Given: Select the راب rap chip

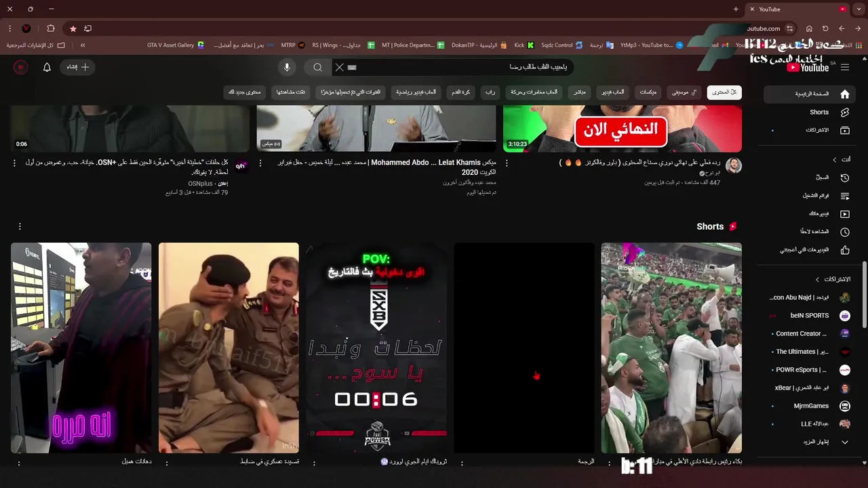Looking at the screenshot, I should (490, 92).
